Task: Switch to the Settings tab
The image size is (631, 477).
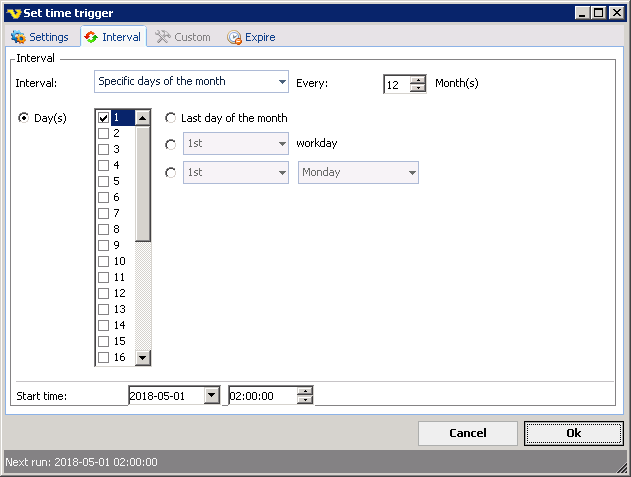Action: (40, 37)
